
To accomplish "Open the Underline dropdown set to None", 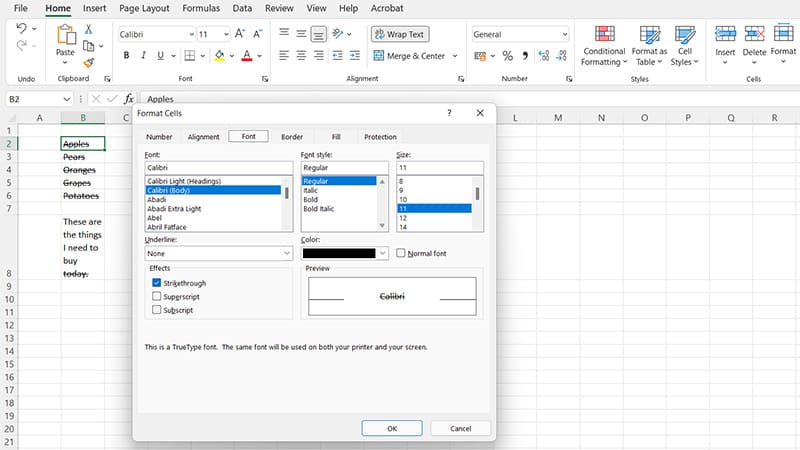I will 218,253.
